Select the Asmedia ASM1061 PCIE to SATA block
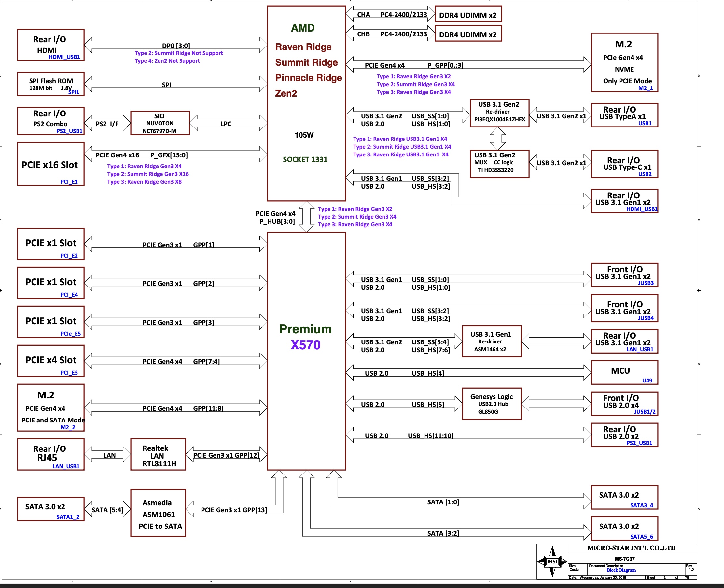The height and width of the screenshot is (588, 724). click(158, 513)
